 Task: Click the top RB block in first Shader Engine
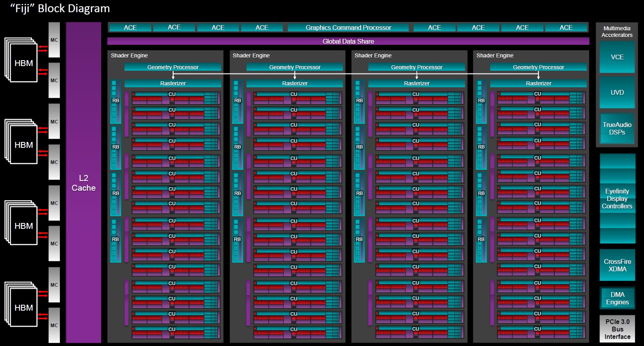116,101
